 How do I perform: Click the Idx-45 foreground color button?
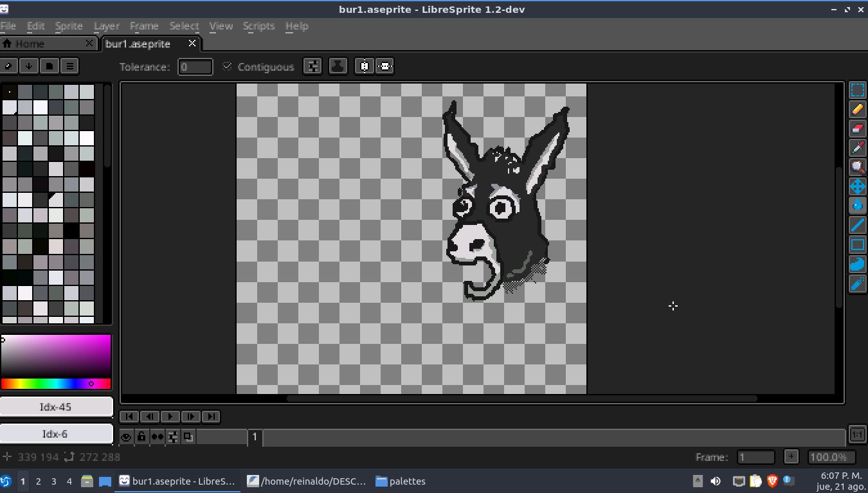point(56,407)
